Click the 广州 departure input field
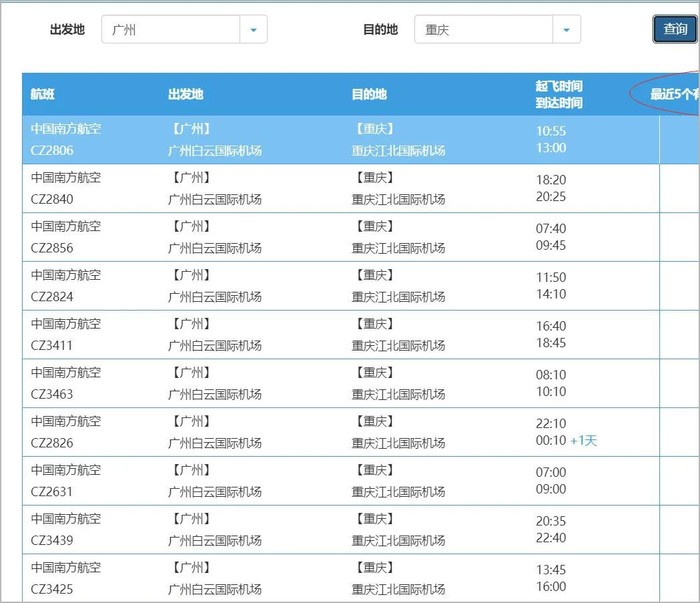Image resolution: width=700 pixels, height=603 pixels. 171,30
